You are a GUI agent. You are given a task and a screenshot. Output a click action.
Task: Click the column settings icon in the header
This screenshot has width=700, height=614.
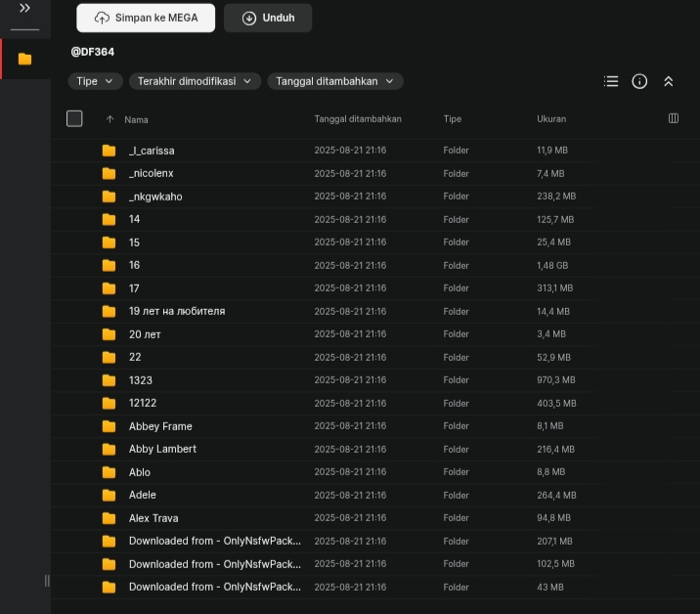[673, 118]
